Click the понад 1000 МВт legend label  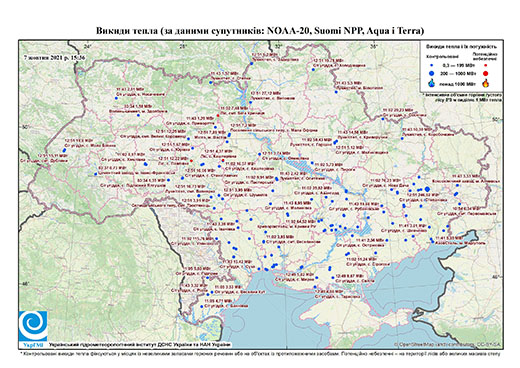[x=456, y=83]
